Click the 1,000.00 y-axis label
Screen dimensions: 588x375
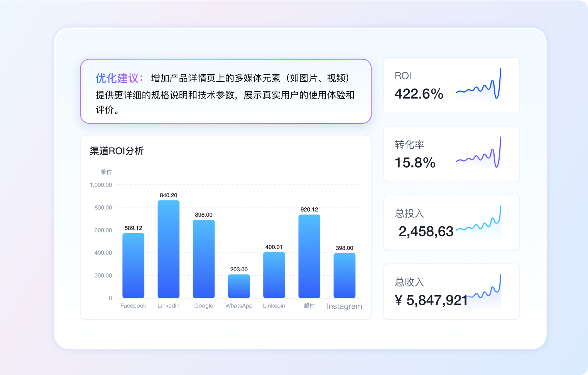tap(101, 185)
